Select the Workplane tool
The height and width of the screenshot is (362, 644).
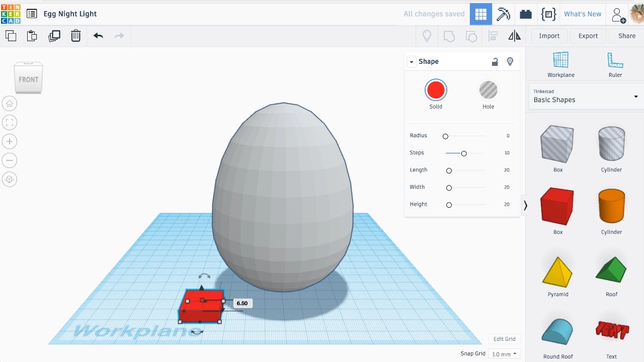(560, 64)
